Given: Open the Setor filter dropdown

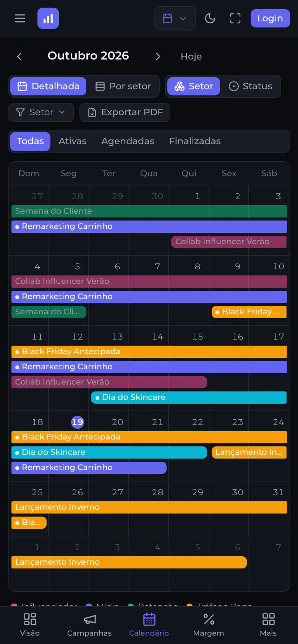Looking at the screenshot, I should pos(41,112).
